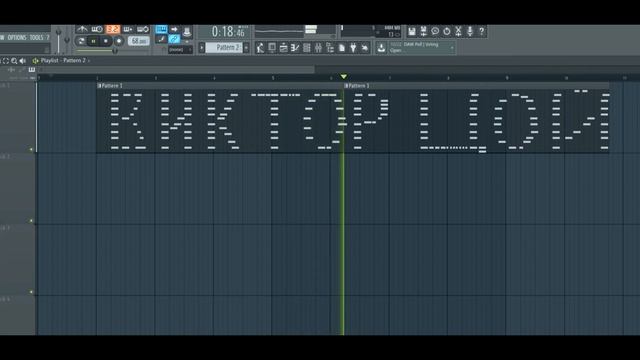Click the save floppy disk icon
This screenshot has width=640, height=360.
pos(412,31)
